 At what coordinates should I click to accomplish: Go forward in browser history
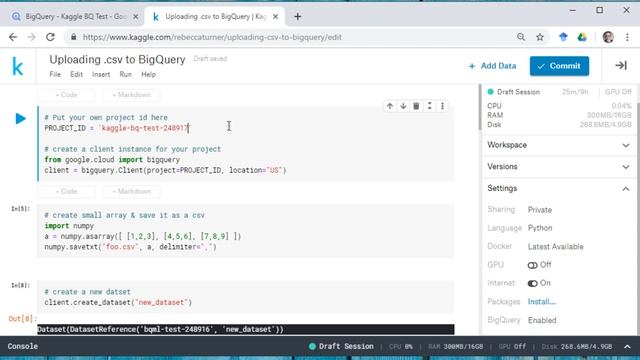[x=31, y=37]
